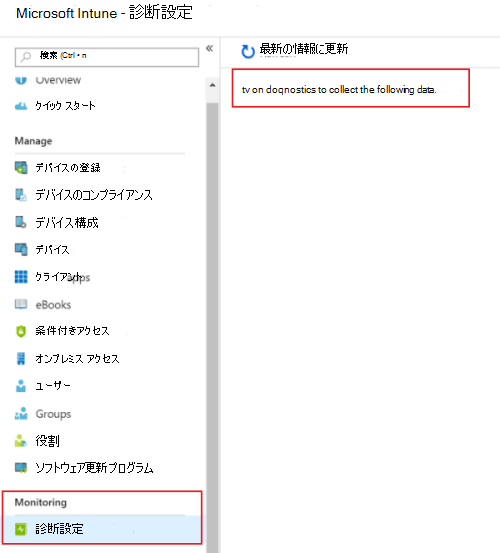
Task: Collapse the sidebar with the double chevron
Action: point(209,48)
